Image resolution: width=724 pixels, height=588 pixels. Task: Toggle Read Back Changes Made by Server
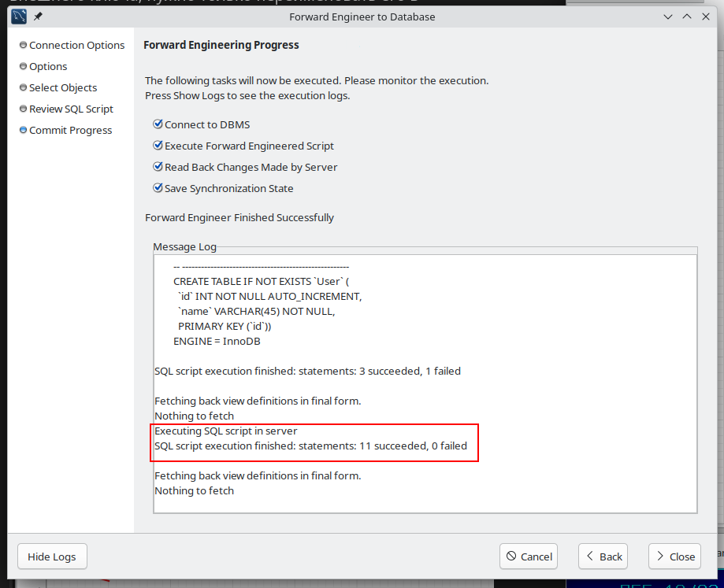pos(158,167)
